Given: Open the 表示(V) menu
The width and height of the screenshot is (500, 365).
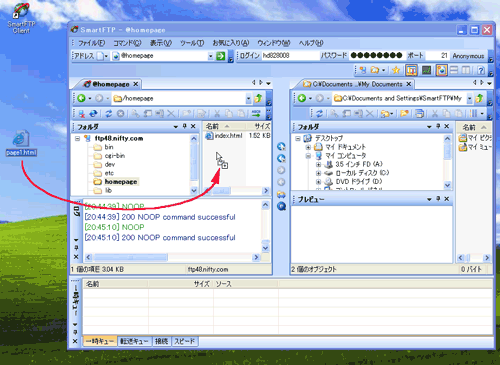Looking at the screenshot, I should pyautogui.click(x=161, y=43).
